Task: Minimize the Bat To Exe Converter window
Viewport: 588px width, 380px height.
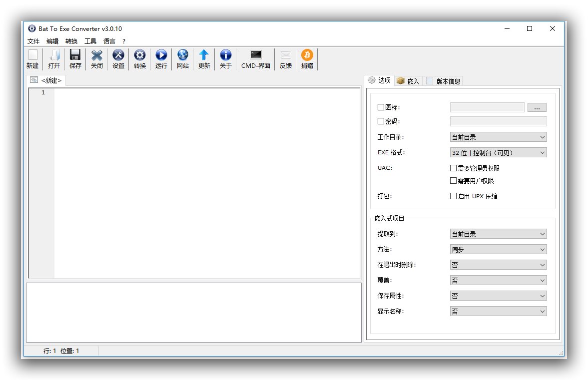Action: click(x=507, y=28)
